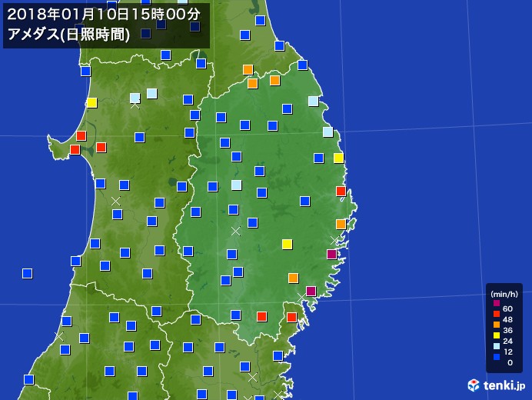Select the orange legend swatch near 36

[497, 325]
